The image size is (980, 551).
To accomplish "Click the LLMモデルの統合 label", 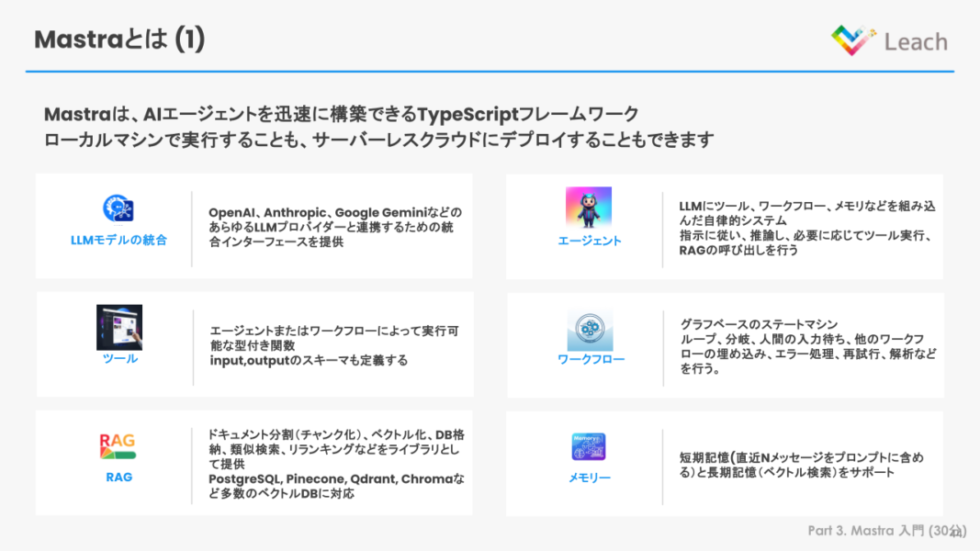I will coord(118,241).
